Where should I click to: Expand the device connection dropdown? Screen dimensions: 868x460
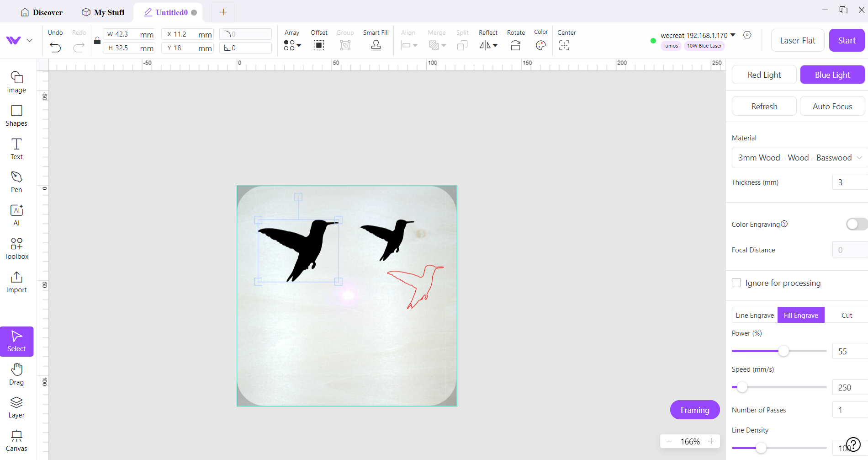click(733, 35)
